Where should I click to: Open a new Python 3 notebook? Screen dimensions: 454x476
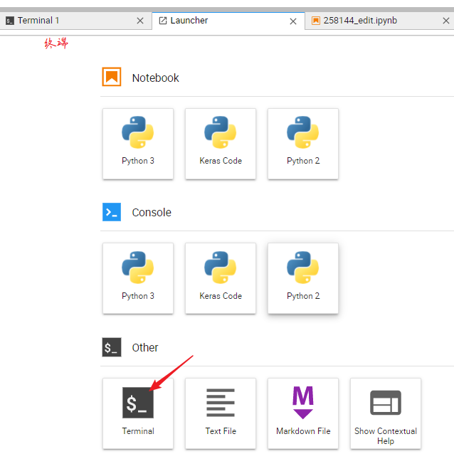click(138, 144)
